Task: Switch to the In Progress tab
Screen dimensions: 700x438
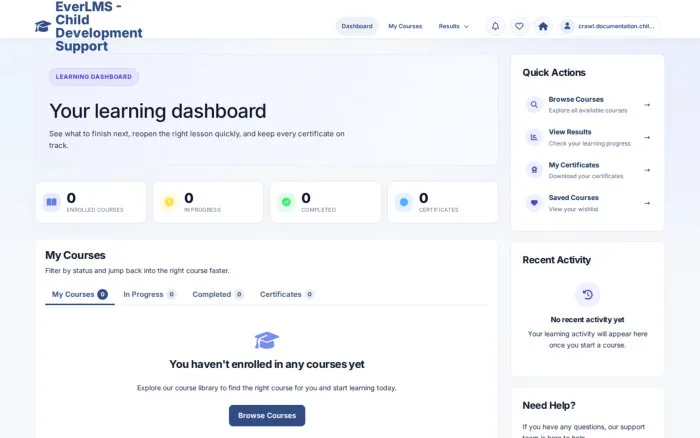Action: [150, 295]
